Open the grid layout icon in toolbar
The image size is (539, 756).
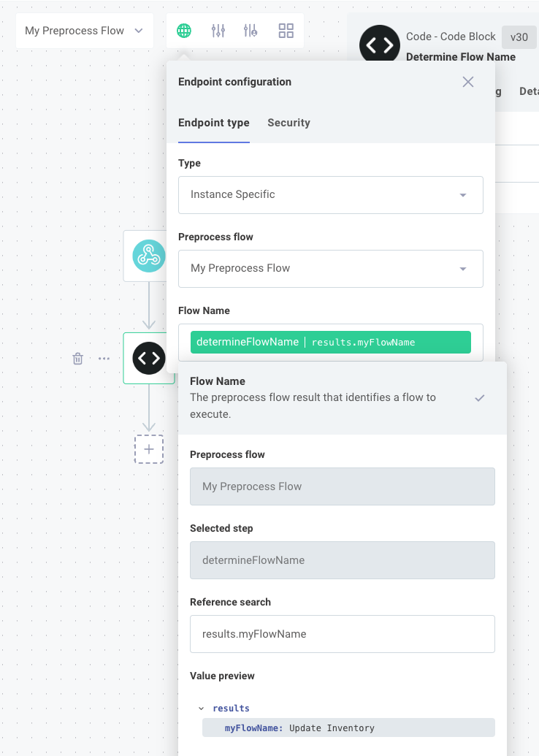(x=286, y=31)
